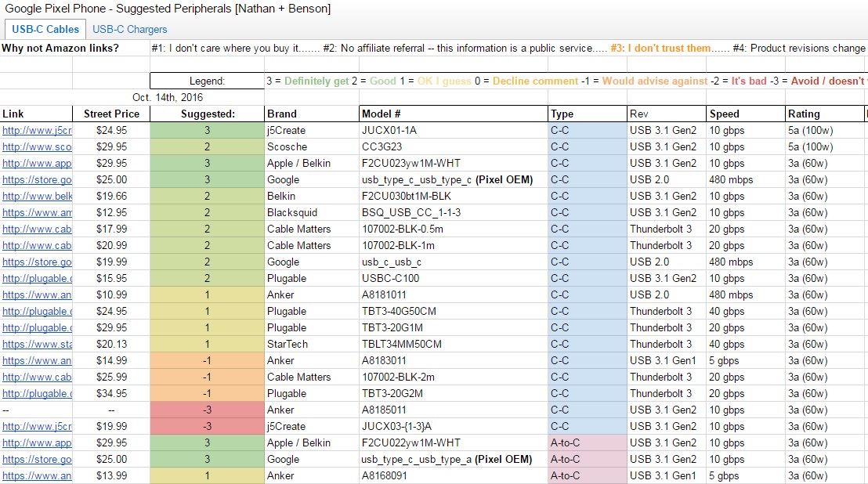The height and width of the screenshot is (484, 868).
Task: Select the 'Definitely get' legend text
Action: tap(316, 81)
